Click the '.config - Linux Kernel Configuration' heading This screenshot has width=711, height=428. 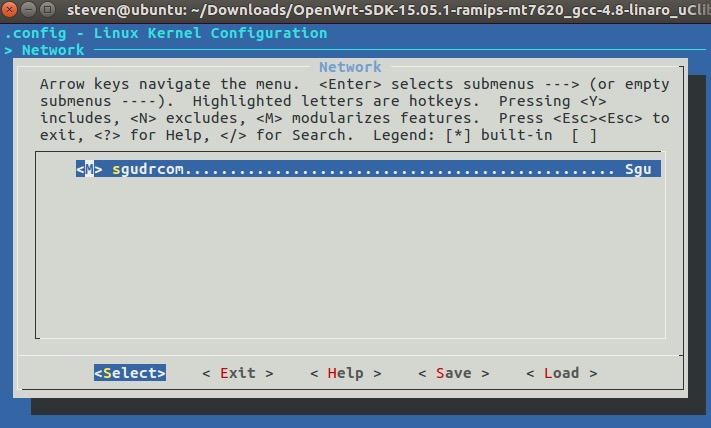[x=166, y=33]
